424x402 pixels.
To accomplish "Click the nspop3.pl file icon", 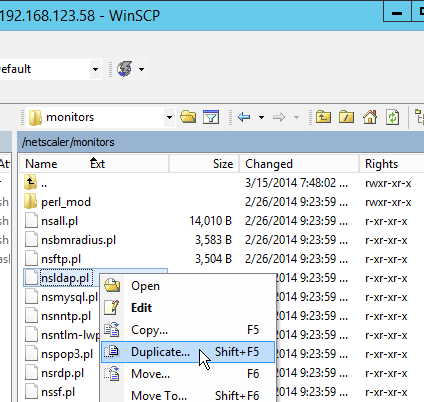I will [x=31, y=354].
